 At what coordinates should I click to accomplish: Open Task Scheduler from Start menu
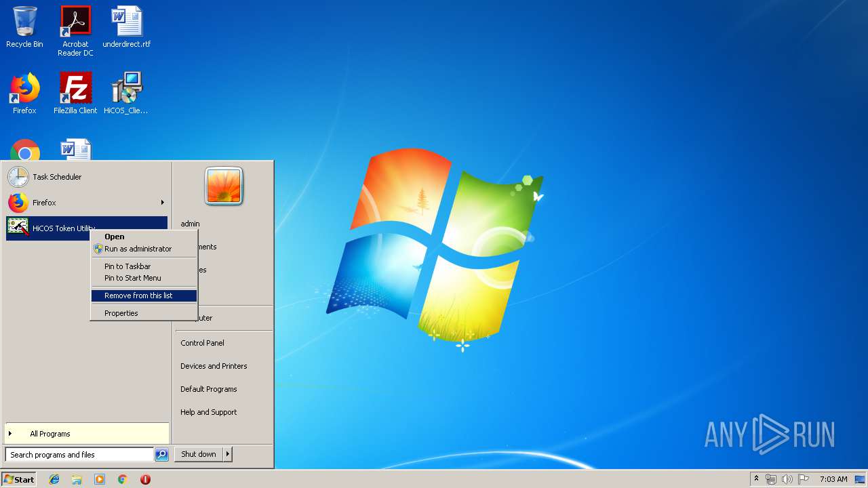87,177
